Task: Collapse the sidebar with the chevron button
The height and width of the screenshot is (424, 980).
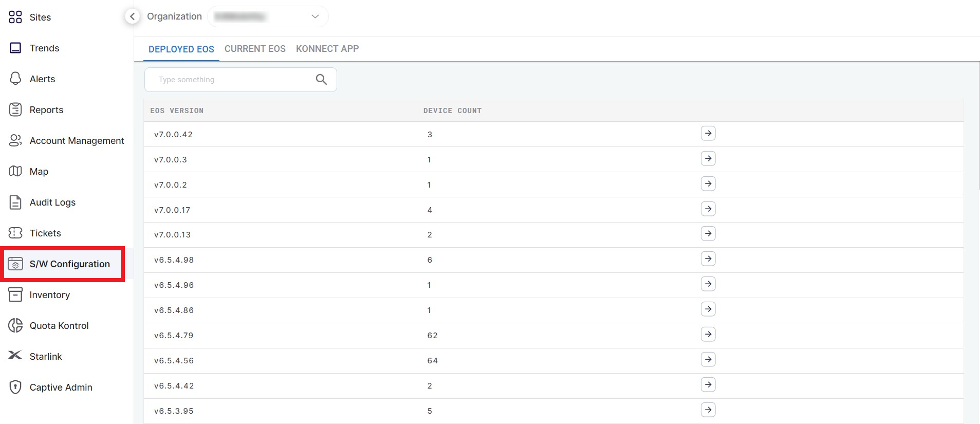Action: 132,16
